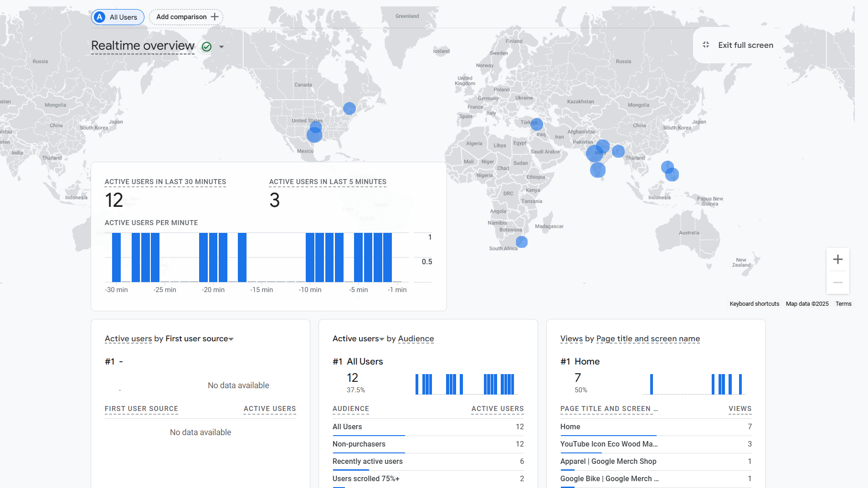The image size is (868, 488).
Task: Click the user bubble over South Africa
Action: click(x=522, y=242)
